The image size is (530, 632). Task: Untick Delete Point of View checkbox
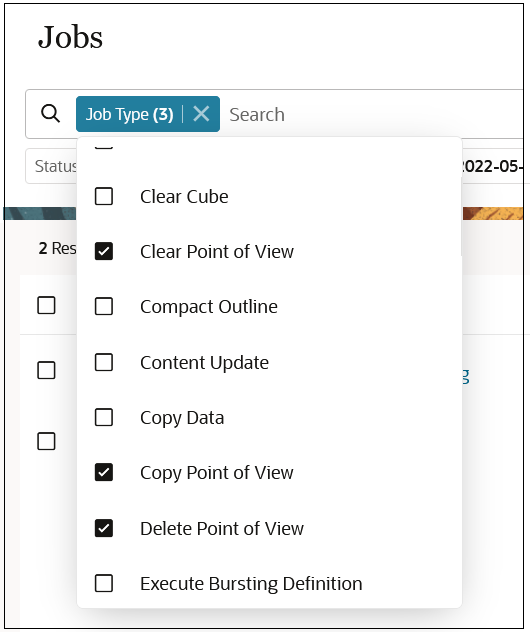pos(104,528)
